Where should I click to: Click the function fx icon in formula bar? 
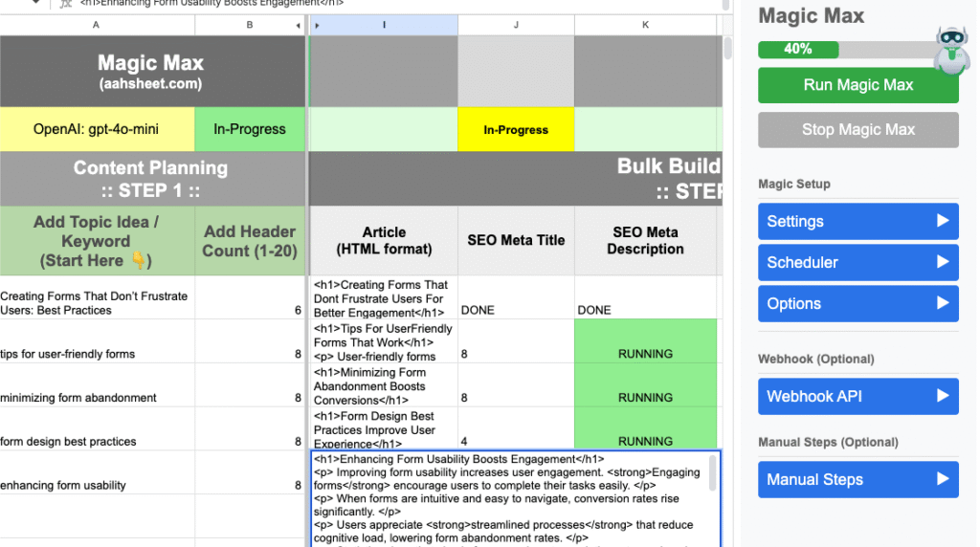point(66,4)
